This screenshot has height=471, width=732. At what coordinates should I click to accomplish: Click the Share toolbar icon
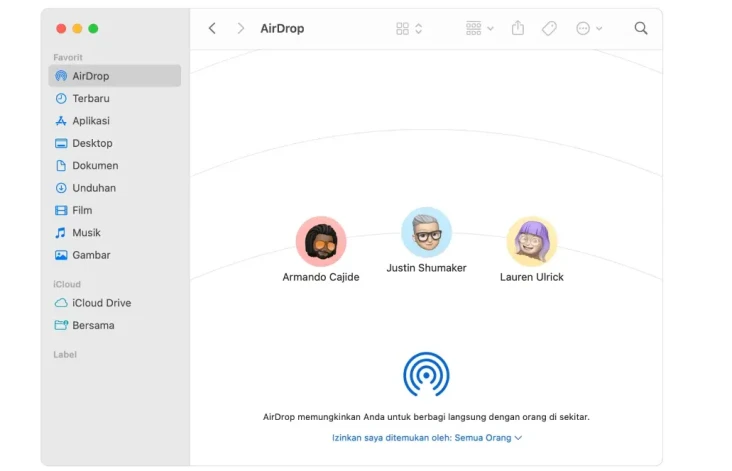[x=518, y=28]
